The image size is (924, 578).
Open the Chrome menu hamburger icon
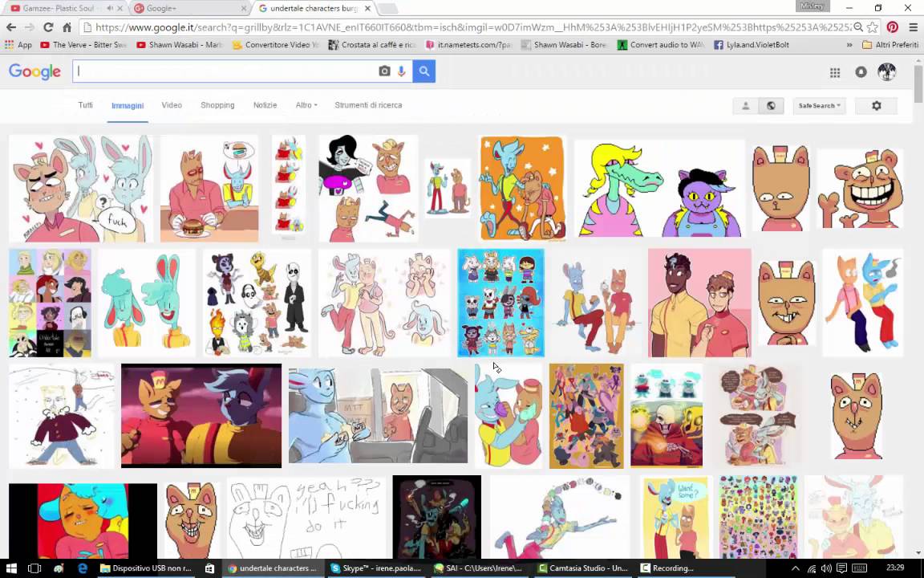click(x=913, y=27)
